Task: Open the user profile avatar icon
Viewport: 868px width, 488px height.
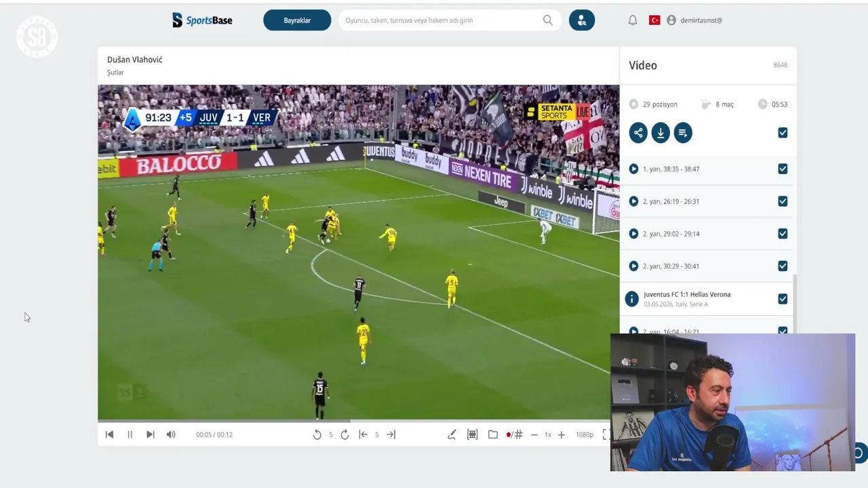Action: coord(671,20)
